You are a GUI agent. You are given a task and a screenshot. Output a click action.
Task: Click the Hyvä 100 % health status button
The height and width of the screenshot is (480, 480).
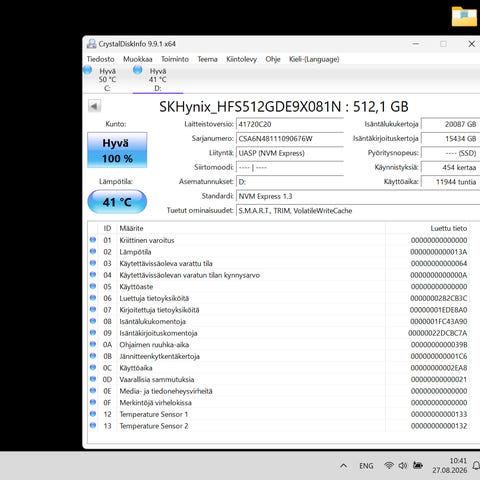(x=117, y=150)
